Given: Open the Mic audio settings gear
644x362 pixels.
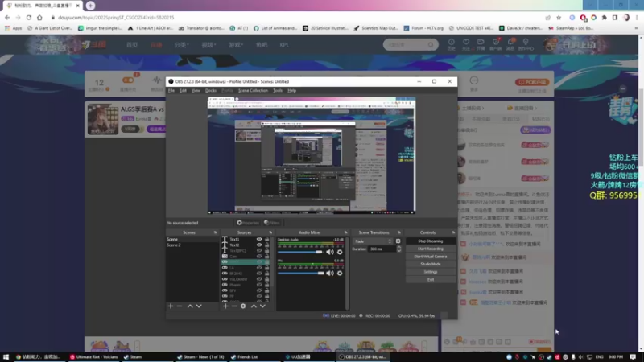Looking at the screenshot, I should click(340, 273).
